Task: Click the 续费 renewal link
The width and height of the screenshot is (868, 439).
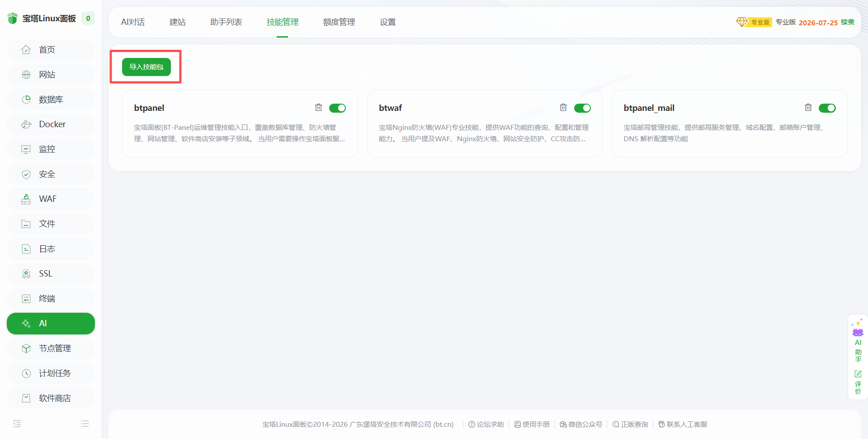Action: pos(848,22)
